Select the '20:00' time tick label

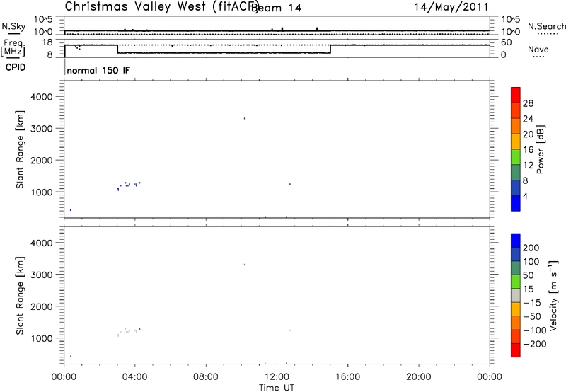(418, 377)
